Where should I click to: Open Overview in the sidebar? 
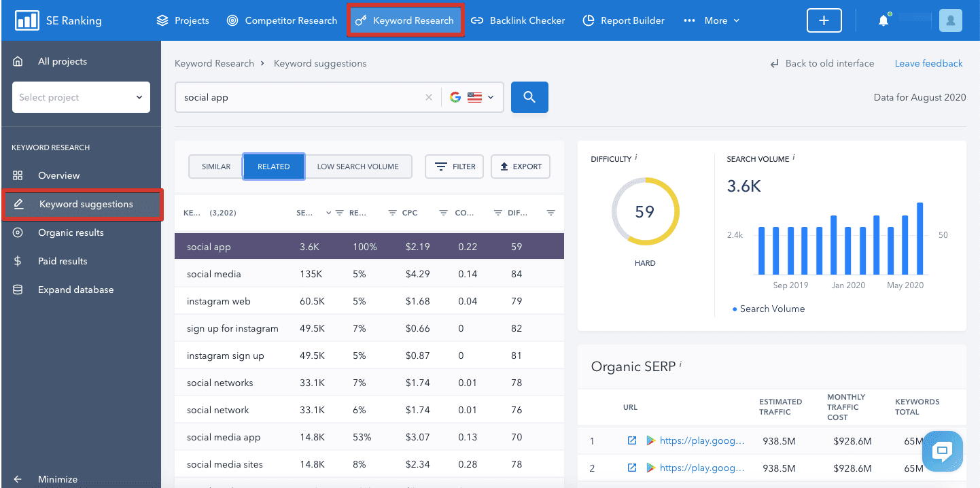tap(58, 175)
